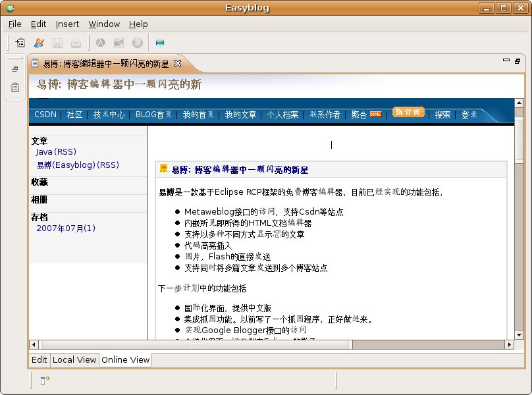Open the File menu
This screenshot has width=532, height=395.
click(14, 24)
